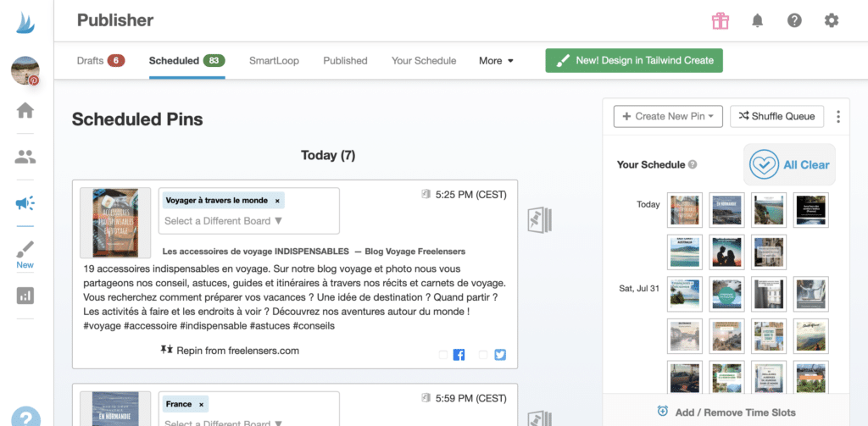Open Select a Different Board on the France pin

click(224, 423)
